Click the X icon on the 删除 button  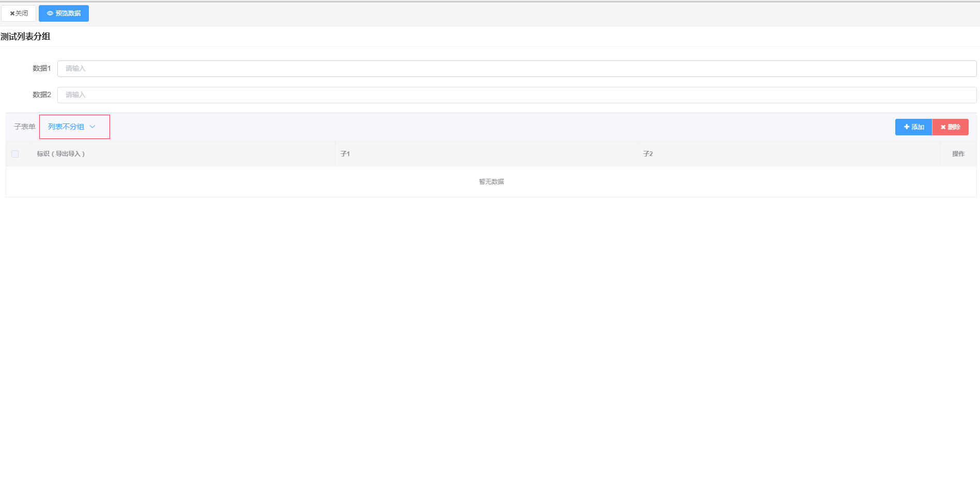click(x=943, y=127)
